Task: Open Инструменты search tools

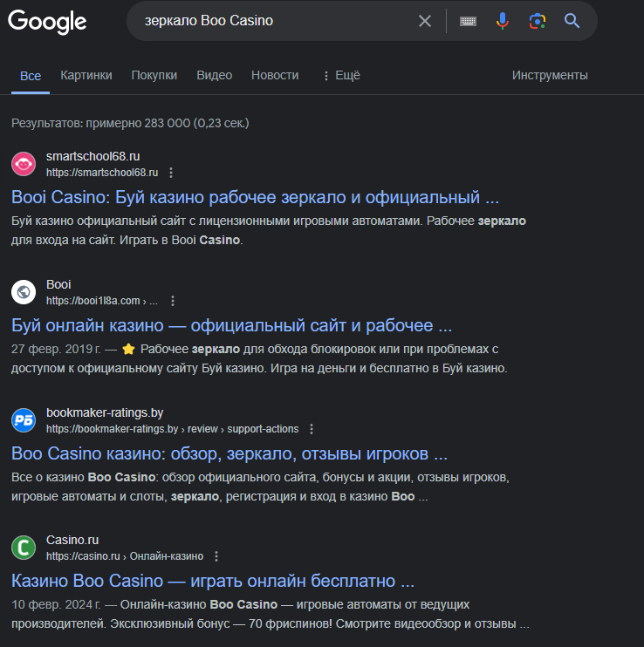Action: [550, 76]
